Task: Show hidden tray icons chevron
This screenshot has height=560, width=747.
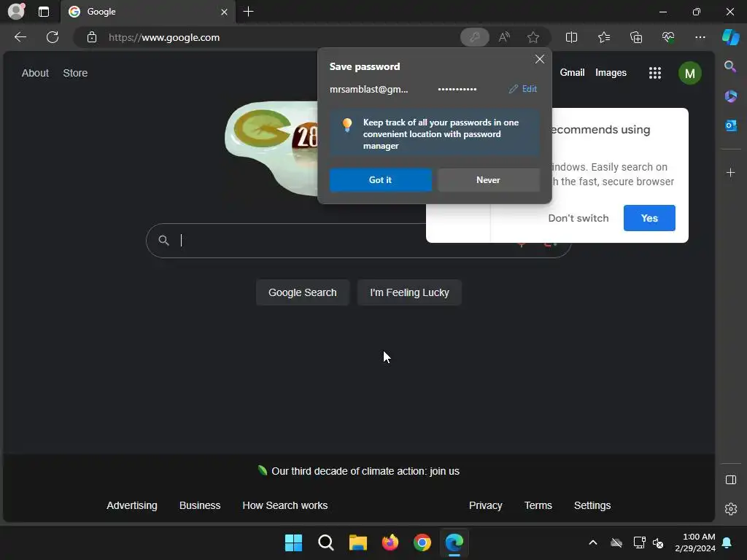Action: pos(593,542)
